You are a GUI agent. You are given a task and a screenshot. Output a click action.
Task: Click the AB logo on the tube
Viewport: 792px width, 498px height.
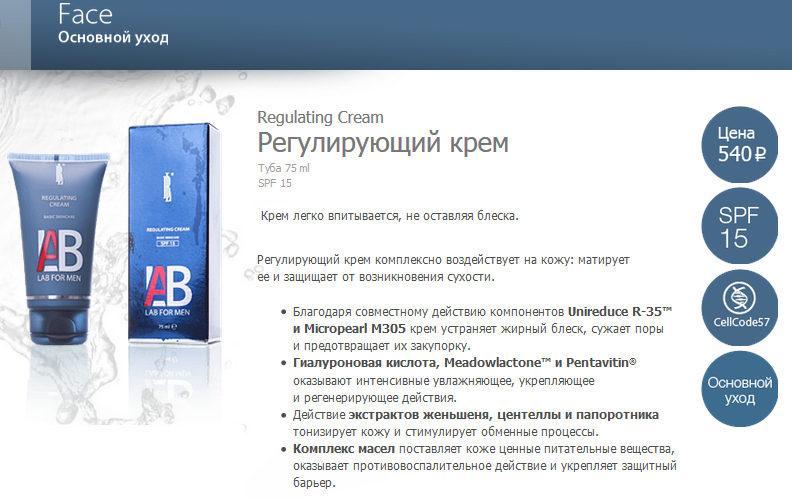(60, 251)
